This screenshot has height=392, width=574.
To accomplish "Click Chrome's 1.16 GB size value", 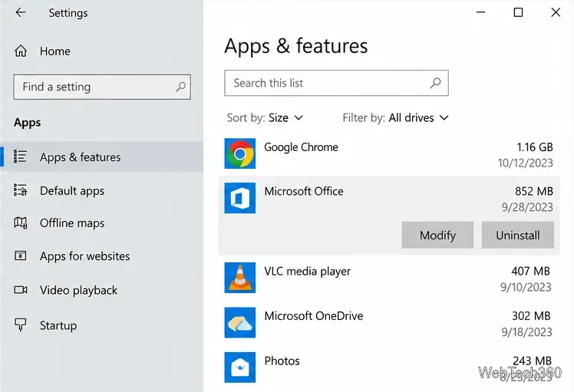I will point(534,147).
